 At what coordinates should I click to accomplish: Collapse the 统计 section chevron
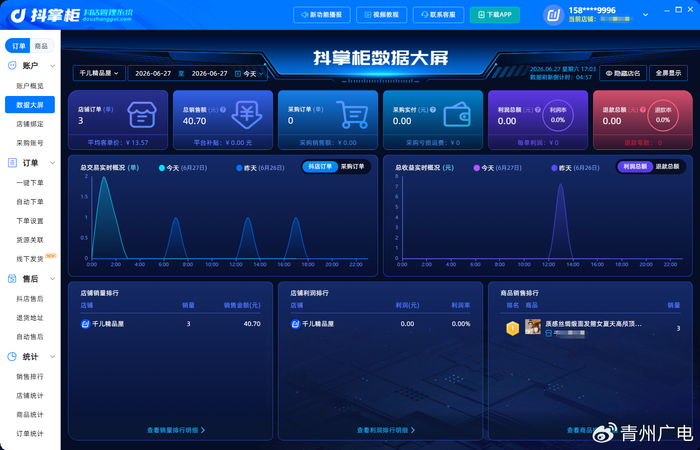click(x=52, y=357)
